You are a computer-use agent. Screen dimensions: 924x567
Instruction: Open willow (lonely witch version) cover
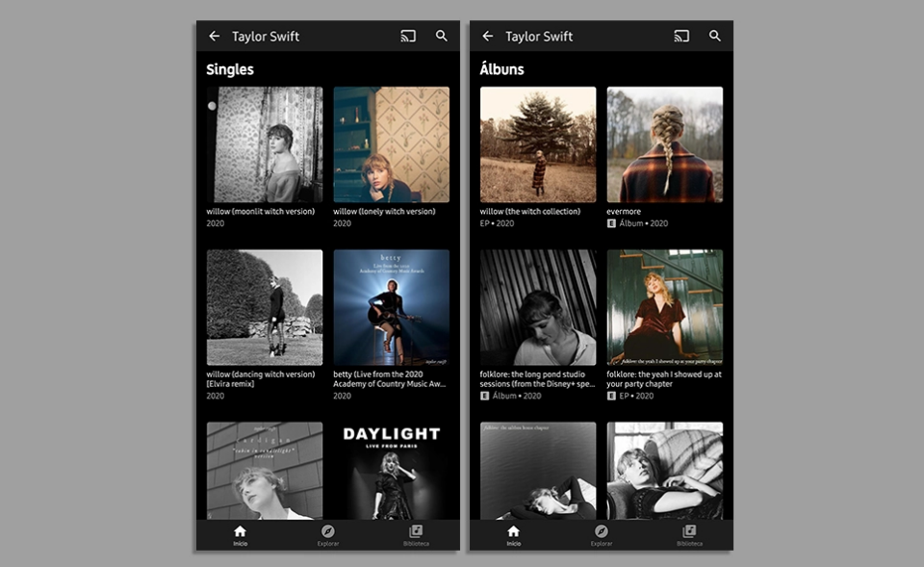click(392, 144)
